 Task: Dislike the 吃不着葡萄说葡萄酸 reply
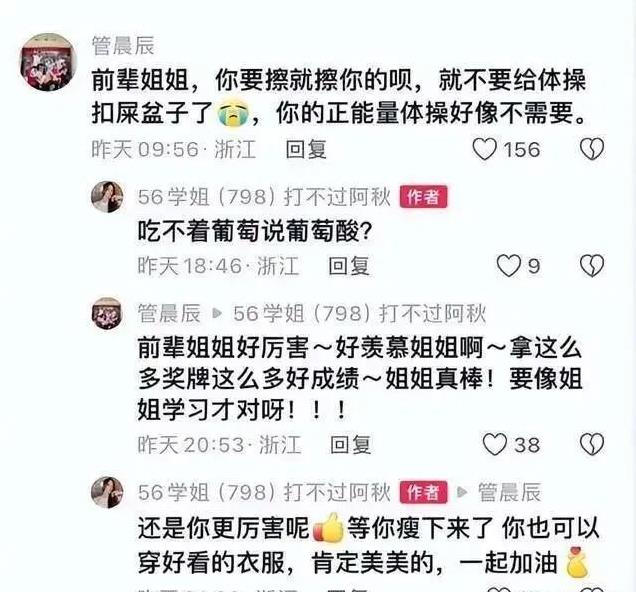tap(592, 266)
